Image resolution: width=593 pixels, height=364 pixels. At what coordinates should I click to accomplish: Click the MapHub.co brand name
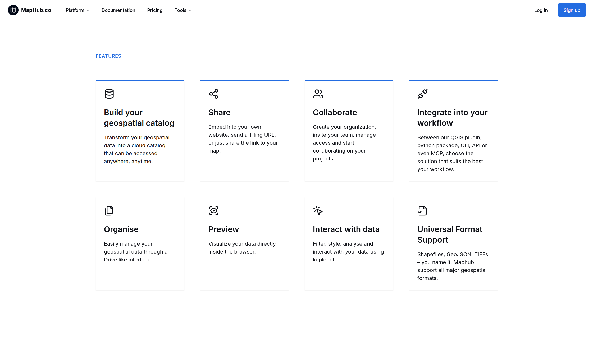[36, 10]
